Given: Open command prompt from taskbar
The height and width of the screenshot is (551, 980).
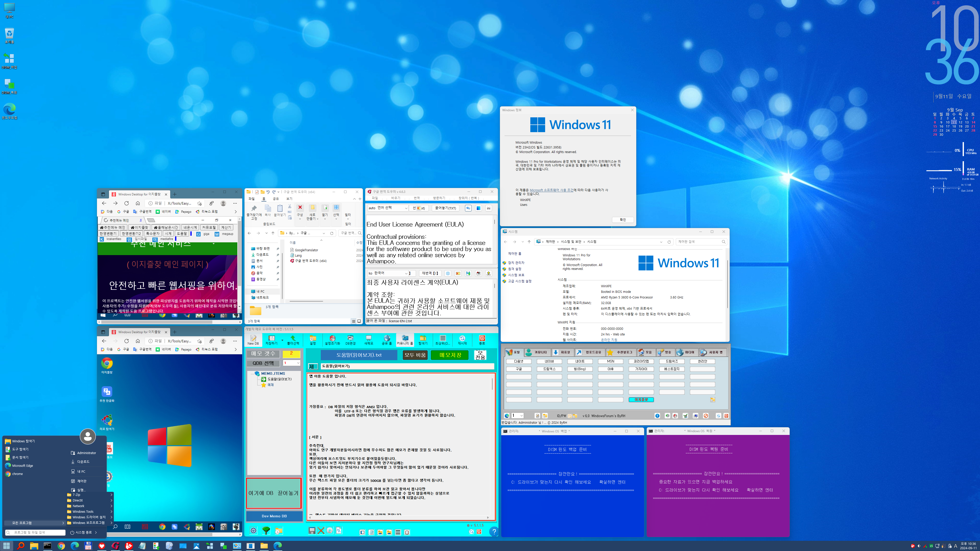Looking at the screenshot, I should pyautogui.click(x=47, y=546).
